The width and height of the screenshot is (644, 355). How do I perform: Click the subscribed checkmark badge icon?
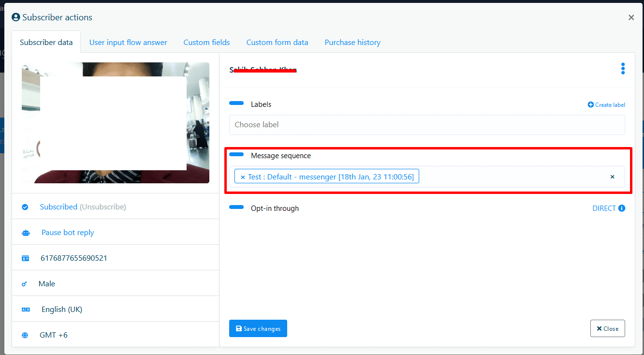(x=25, y=207)
